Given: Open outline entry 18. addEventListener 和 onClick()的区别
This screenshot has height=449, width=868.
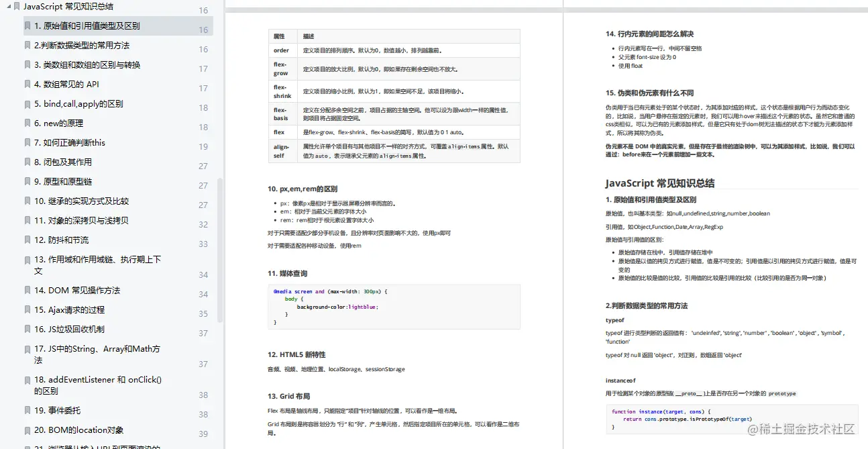Looking at the screenshot, I should click(98, 385).
